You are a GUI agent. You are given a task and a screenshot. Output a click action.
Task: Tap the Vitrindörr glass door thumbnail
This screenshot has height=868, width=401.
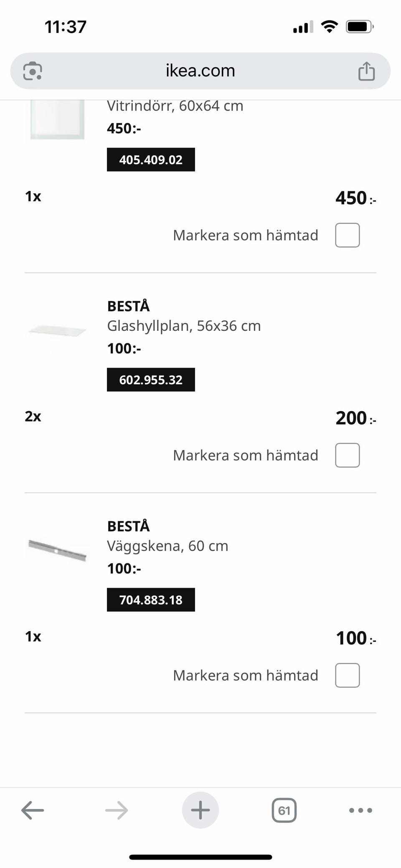coord(57,120)
